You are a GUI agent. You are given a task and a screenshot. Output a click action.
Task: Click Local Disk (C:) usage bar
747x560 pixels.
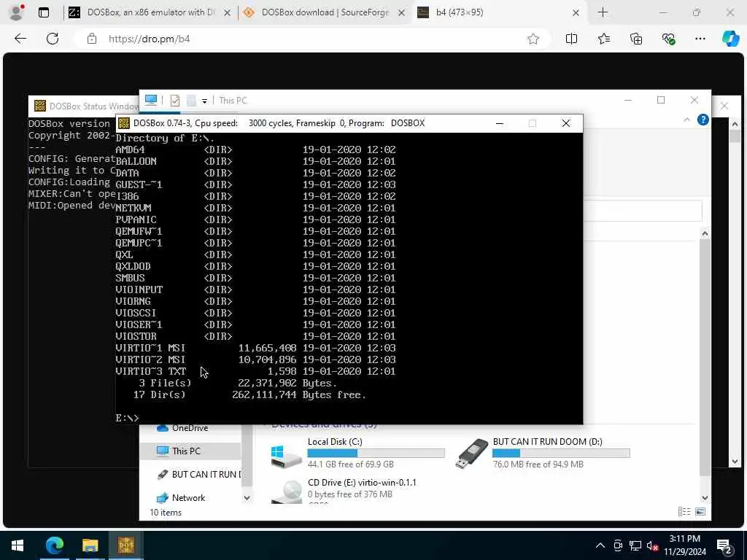(x=376, y=453)
